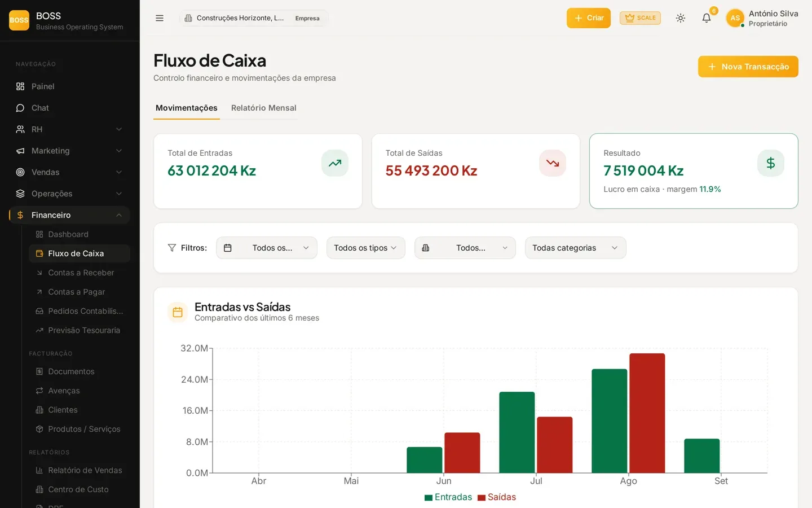Open Pedidos Contabilis... item
The height and width of the screenshot is (508, 812).
coord(80,311)
